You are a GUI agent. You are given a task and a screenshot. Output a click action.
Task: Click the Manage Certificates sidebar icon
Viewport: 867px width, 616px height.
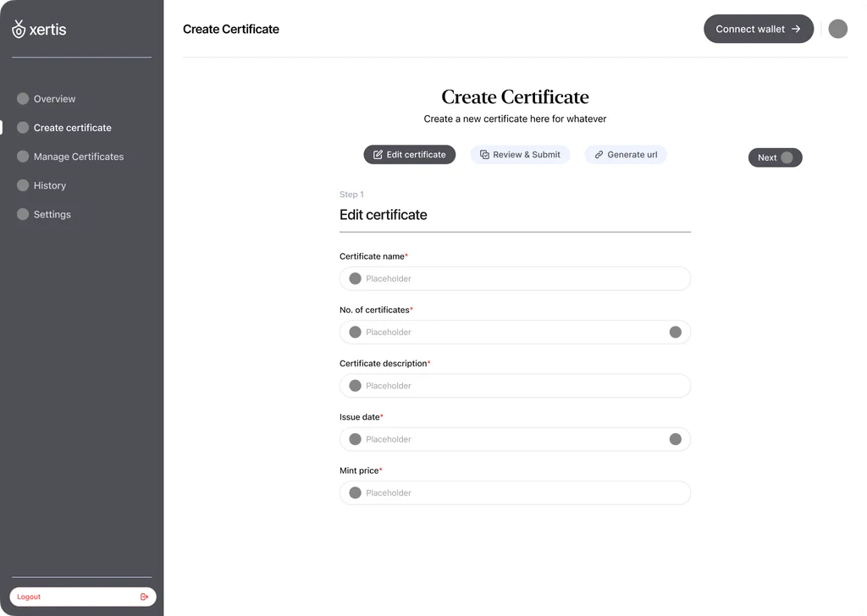[23, 157]
